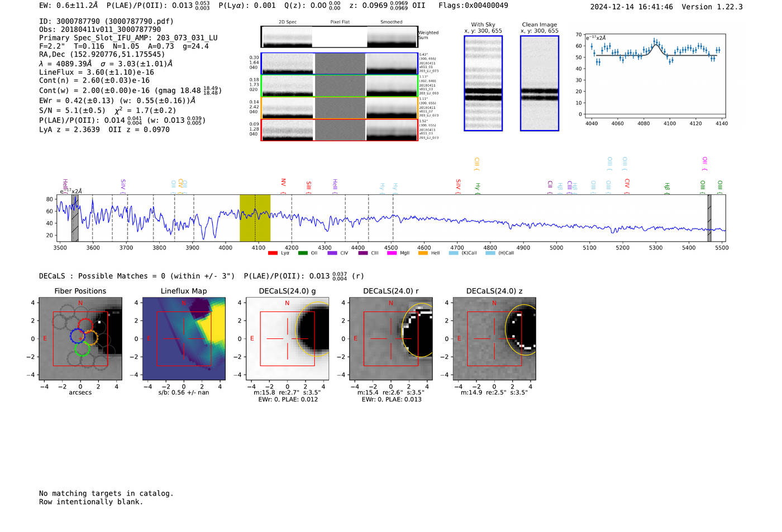Select the (K)CaII legend swatch

pyautogui.click(x=454, y=253)
